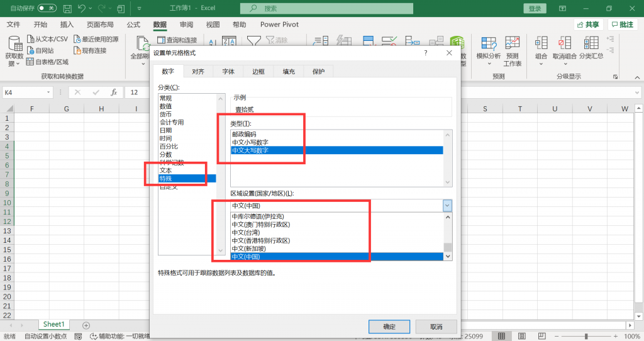Switch to the 边框 dialog tab

258,72
